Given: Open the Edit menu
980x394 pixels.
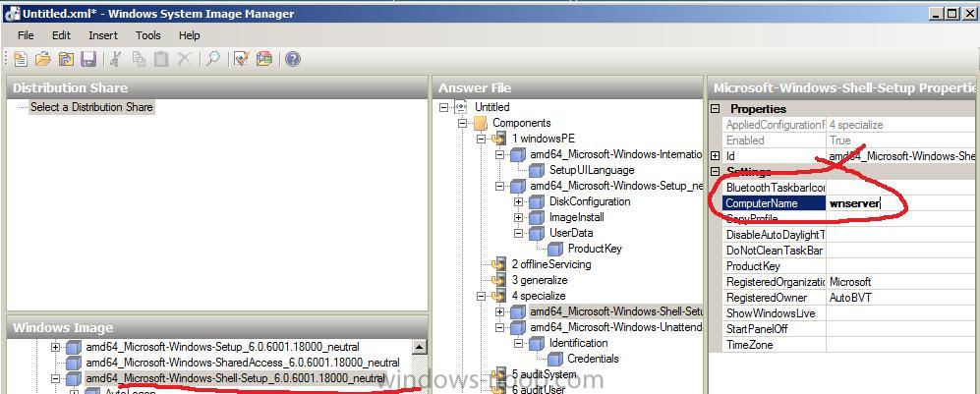Looking at the screenshot, I should [61, 35].
